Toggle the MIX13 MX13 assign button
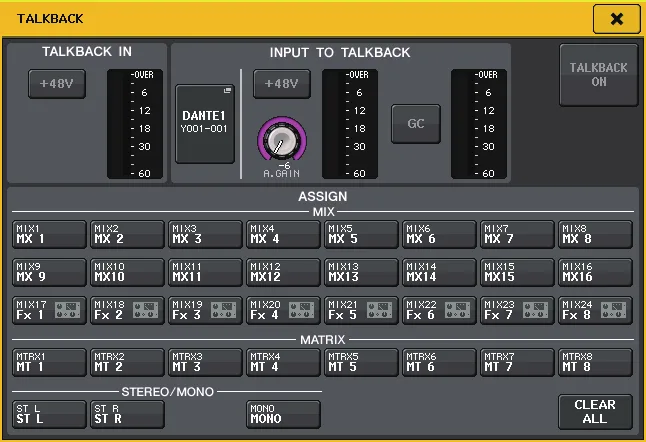Viewport: 646px width, 442px height. (x=361, y=272)
